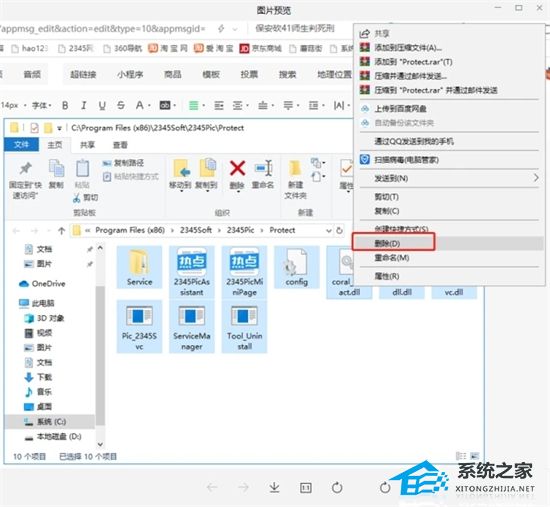The height and width of the screenshot is (507, 550).
Task: Click the navigation pane scrollbar down arrow
Action: pyautogui.click(x=100, y=445)
